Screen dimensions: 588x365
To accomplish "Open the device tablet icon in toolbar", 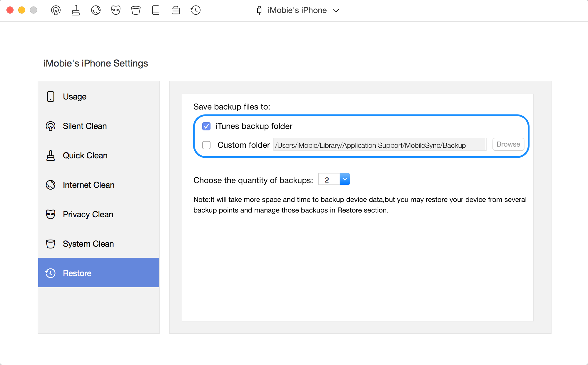I will 156,10.
